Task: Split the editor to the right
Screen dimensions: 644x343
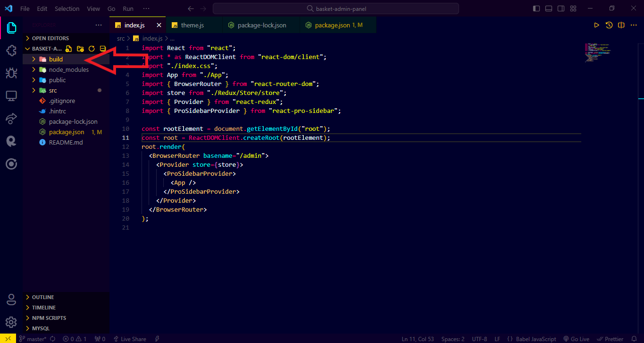Action: pyautogui.click(x=621, y=25)
